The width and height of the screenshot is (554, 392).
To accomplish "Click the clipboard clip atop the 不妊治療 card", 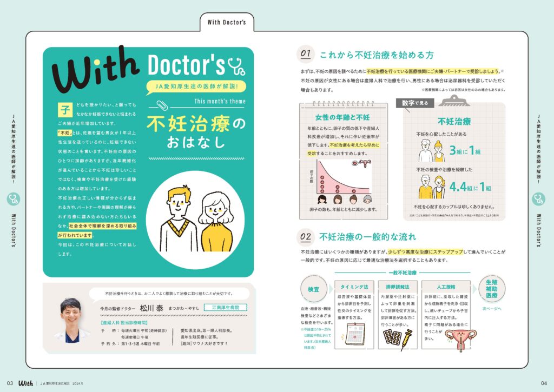I will (454, 101).
